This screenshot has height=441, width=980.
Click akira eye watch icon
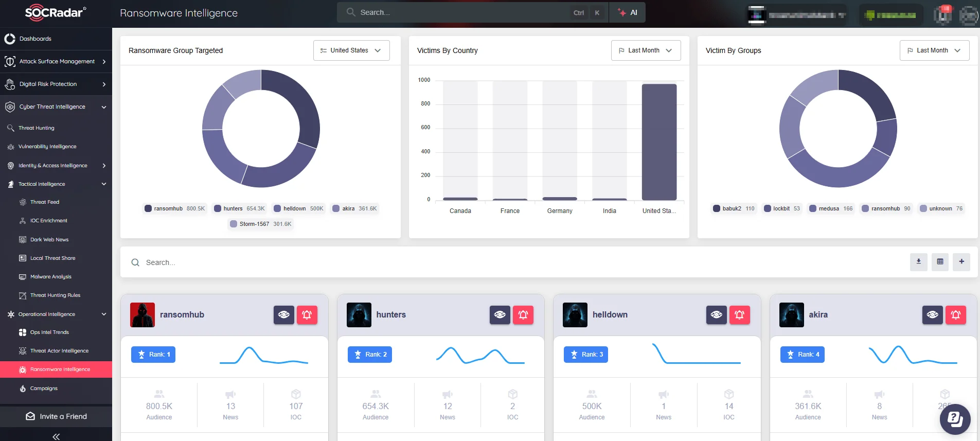(x=933, y=315)
